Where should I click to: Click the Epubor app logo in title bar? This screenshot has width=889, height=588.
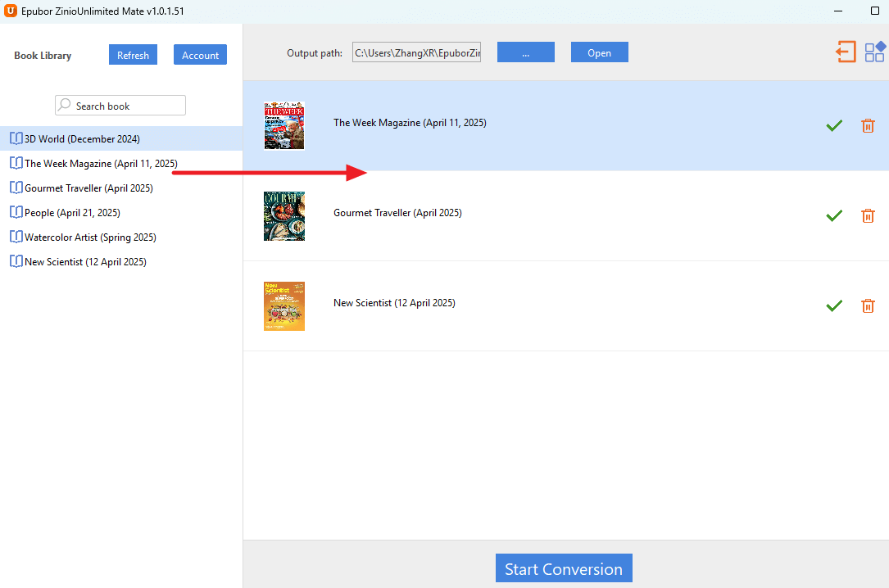[10, 11]
